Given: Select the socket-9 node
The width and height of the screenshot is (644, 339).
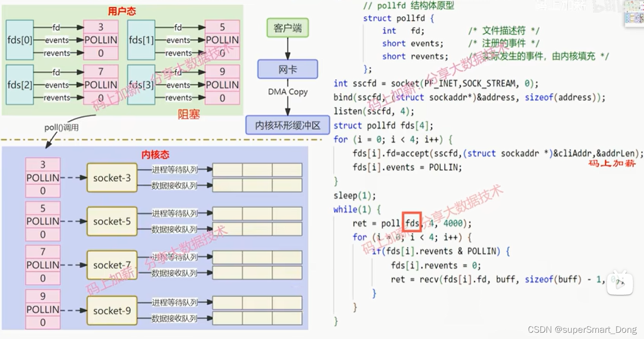Looking at the screenshot, I should [x=111, y=311].
